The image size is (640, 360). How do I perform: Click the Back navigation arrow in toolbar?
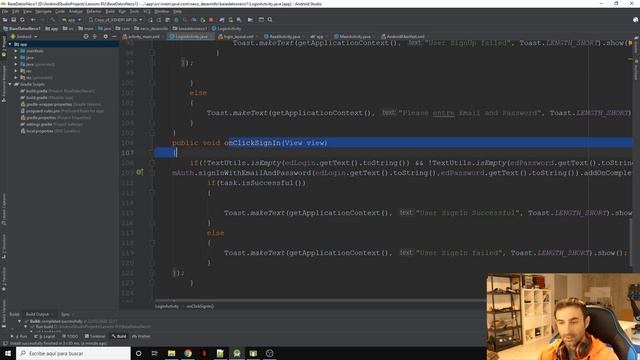[x=33, y=20]
